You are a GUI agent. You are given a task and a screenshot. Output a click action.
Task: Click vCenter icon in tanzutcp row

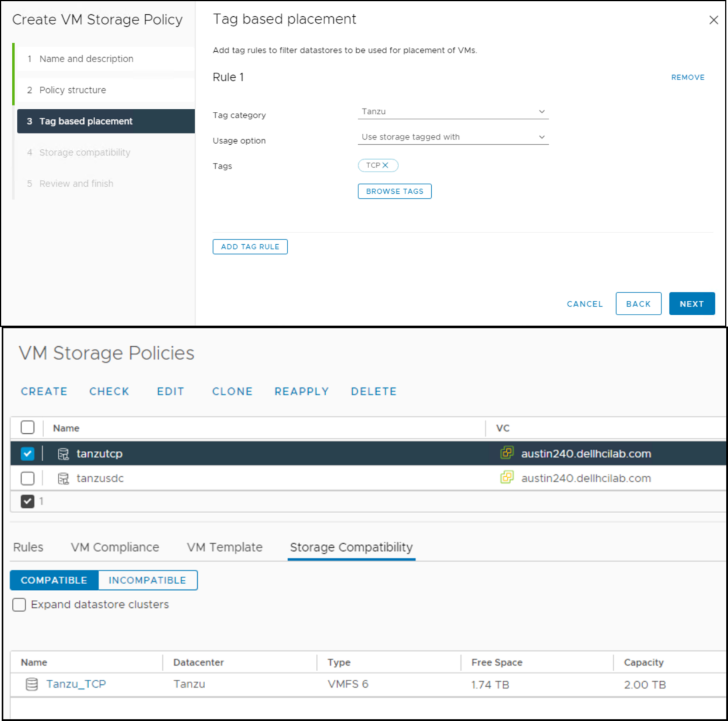pos(507,453)
